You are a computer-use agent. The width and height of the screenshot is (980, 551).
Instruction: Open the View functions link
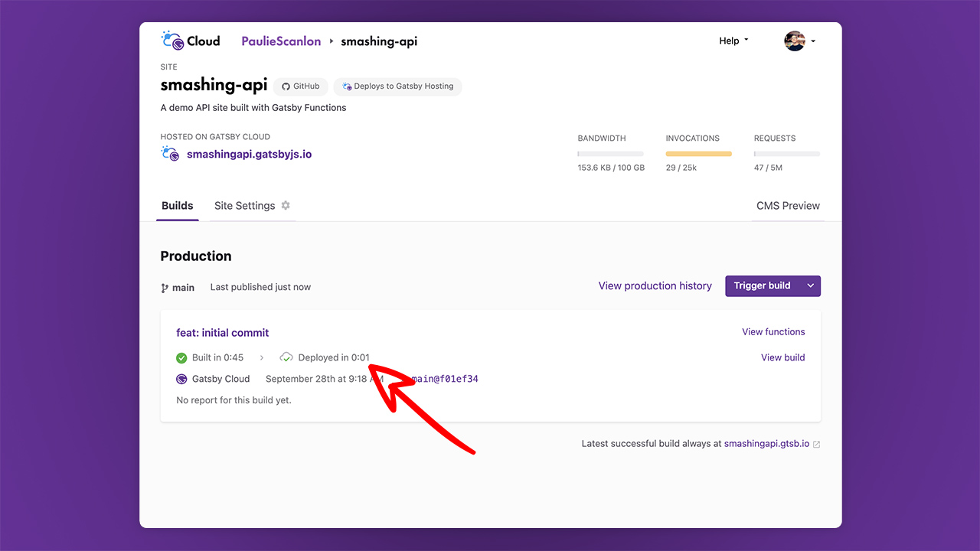tap(773, 331)
